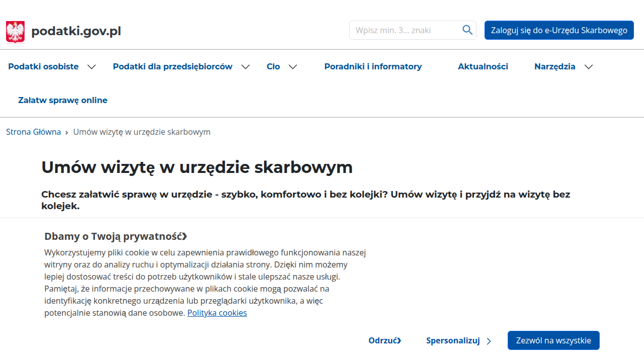Expand the Narzędzia menu chevron
Screen dimensions: 644x362
(x=589, y=67)
